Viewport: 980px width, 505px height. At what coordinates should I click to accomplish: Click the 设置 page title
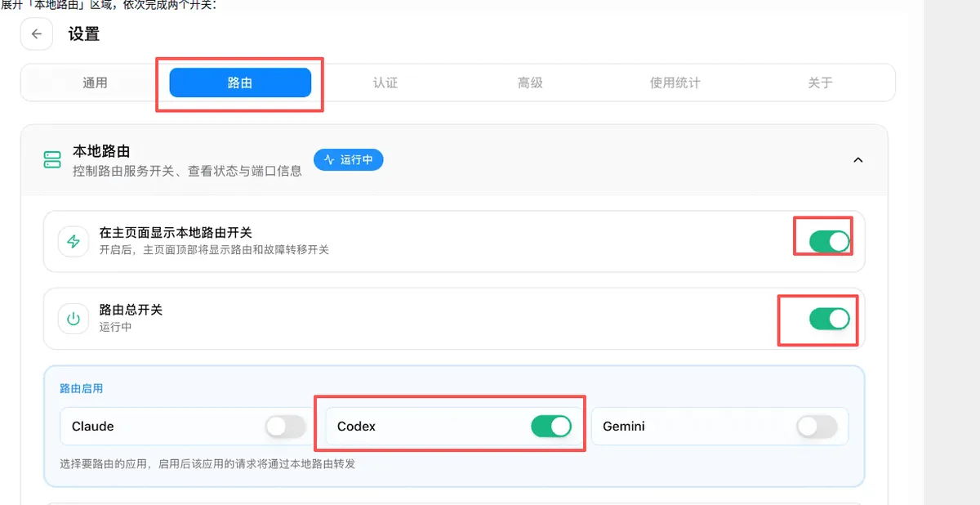(x=84, y=34)
